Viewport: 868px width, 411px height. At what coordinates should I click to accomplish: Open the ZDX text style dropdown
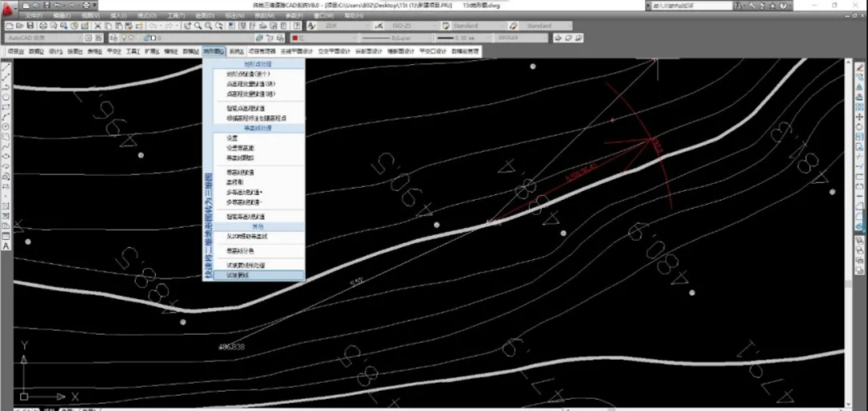(x=344, y=26)
